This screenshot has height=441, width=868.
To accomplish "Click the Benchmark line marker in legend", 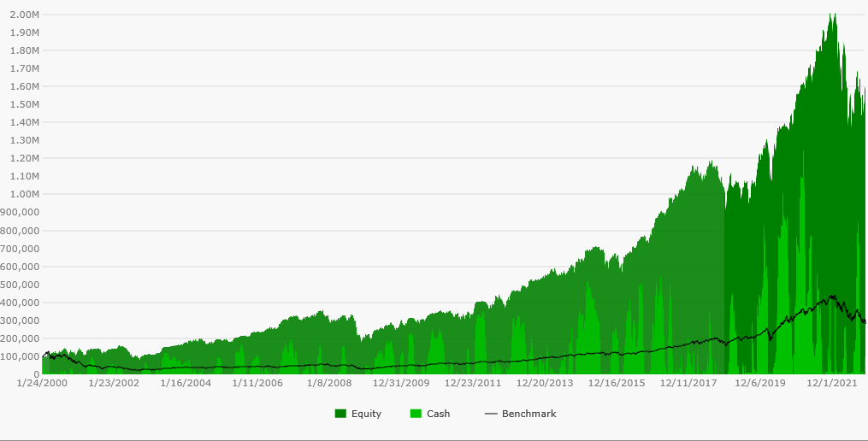I will (x=490, y=414).
